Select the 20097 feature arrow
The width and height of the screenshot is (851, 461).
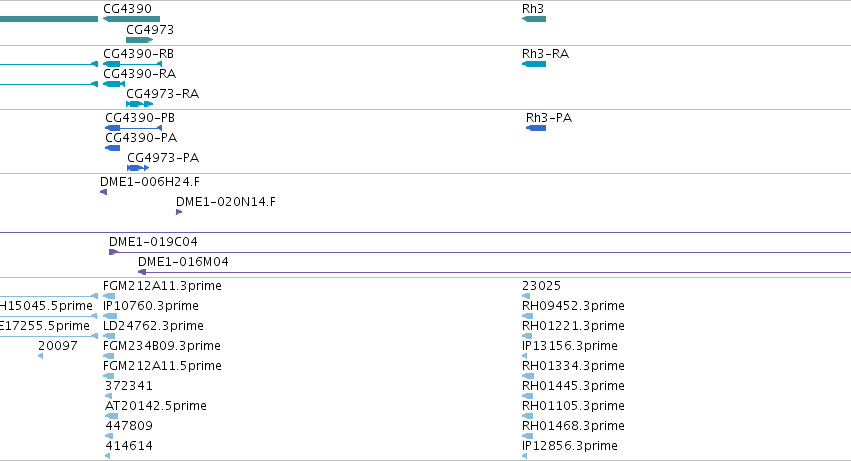41,356
